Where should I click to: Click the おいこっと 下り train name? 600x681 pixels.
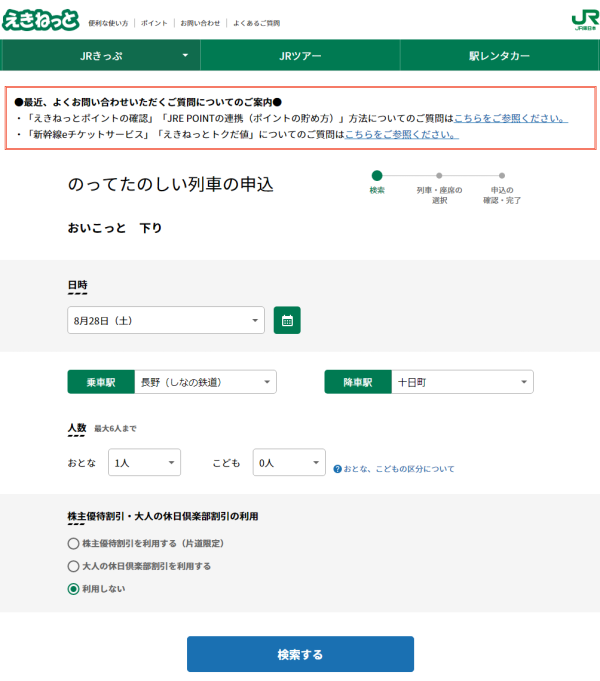(x=115, y=228)
